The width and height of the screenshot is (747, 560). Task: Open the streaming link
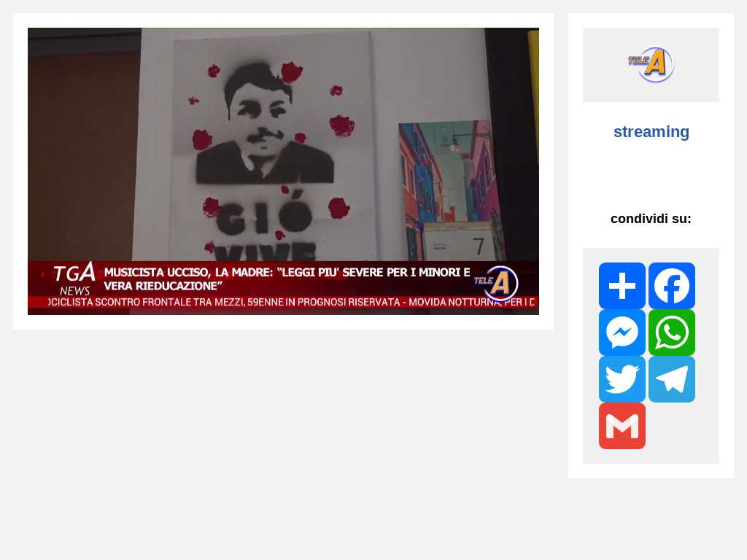[651, 131]
